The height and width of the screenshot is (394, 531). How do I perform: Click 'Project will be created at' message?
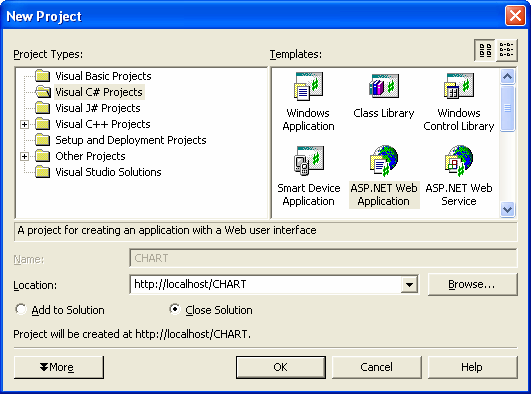(132, 334)
